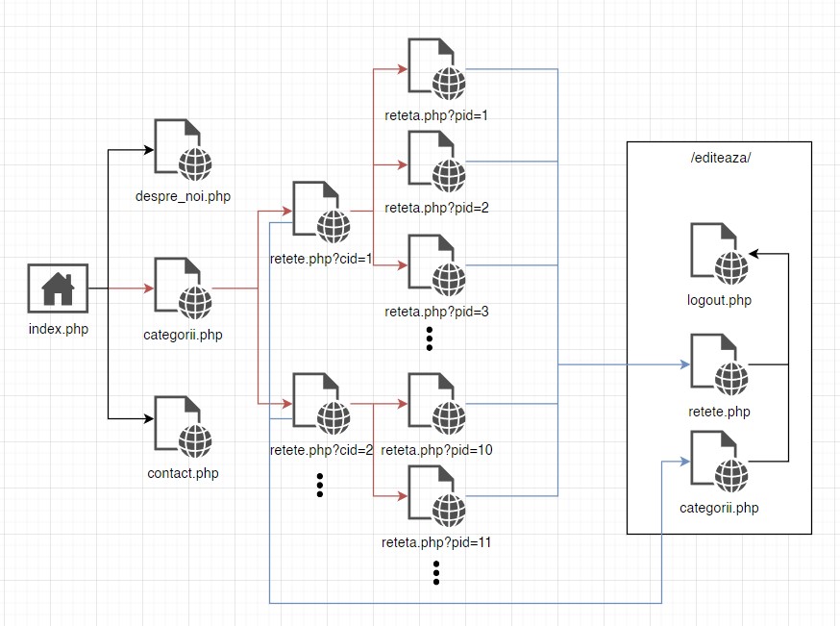Select the contact.php page icon
Screen dimensions: 840x626
pyautogui.click(x=183, y=427)
